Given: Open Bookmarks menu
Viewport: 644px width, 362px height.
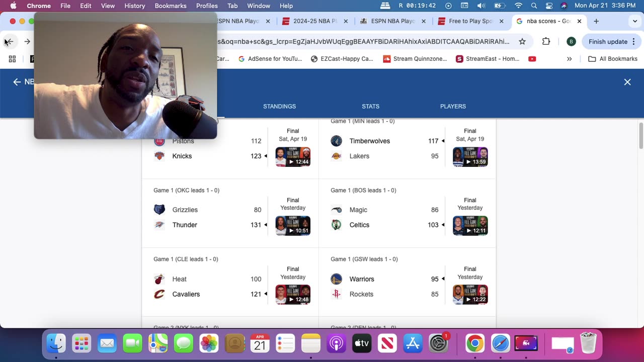Looking at the screenshot, I should pyautogui.click(x=171, y=6).
